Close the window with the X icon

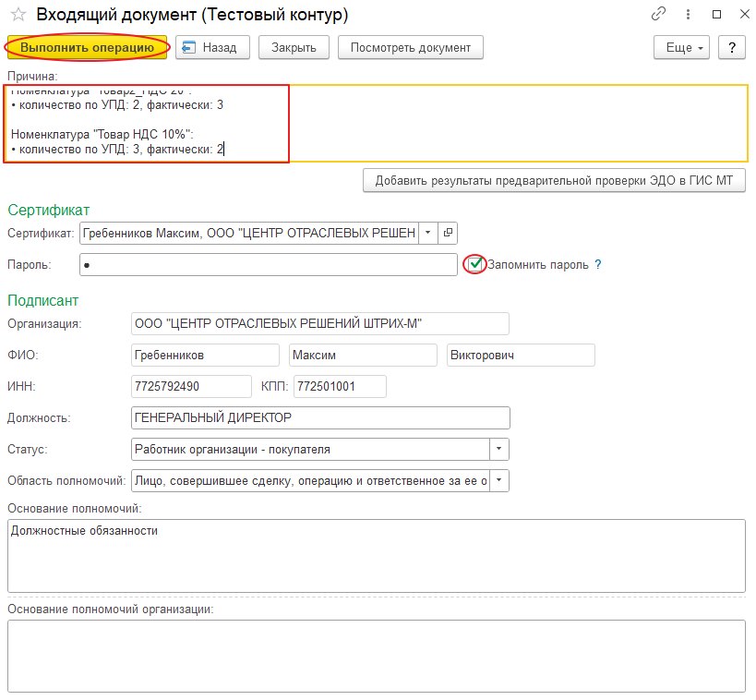click(x=744, y=15)
